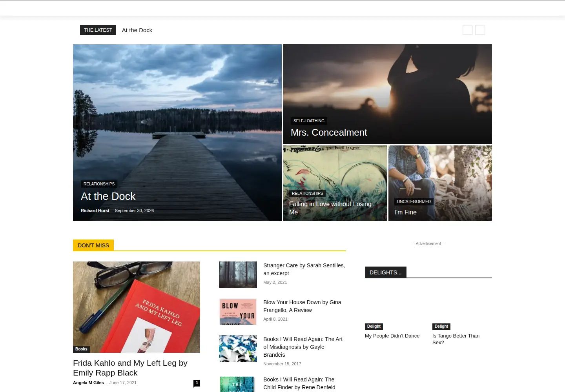
Task: Read 'Blow Your House Down by Gina Frangello' review
Action: [x=302, y=306]
